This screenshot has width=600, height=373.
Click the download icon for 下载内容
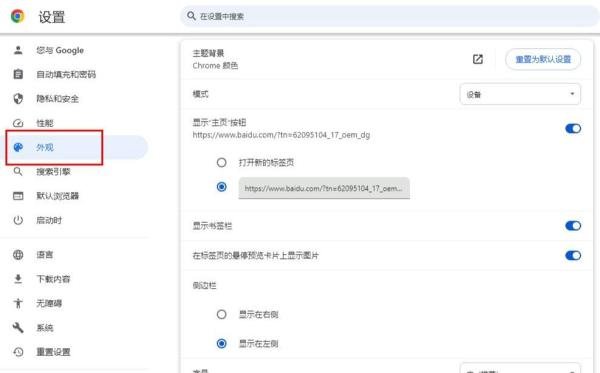coord(18,279)
